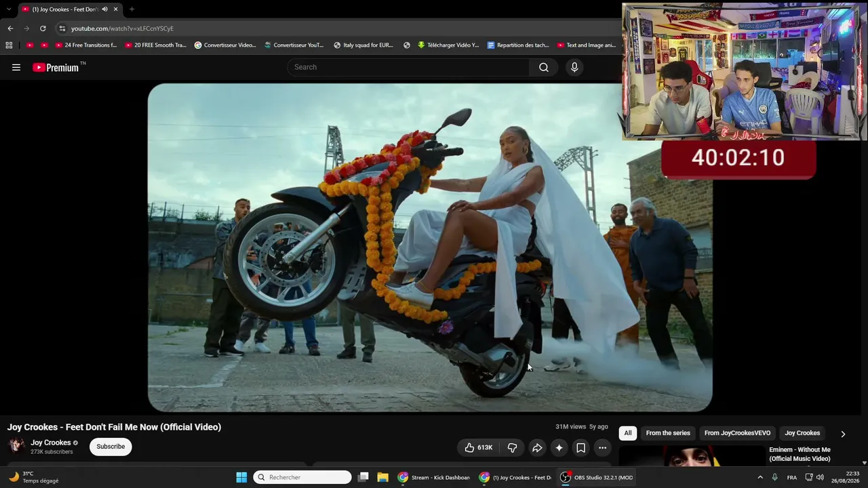The height and width of the screenshot is (488, 868).
Task: Open the Repartition des tach... bookmark
Action: point(518,45)
